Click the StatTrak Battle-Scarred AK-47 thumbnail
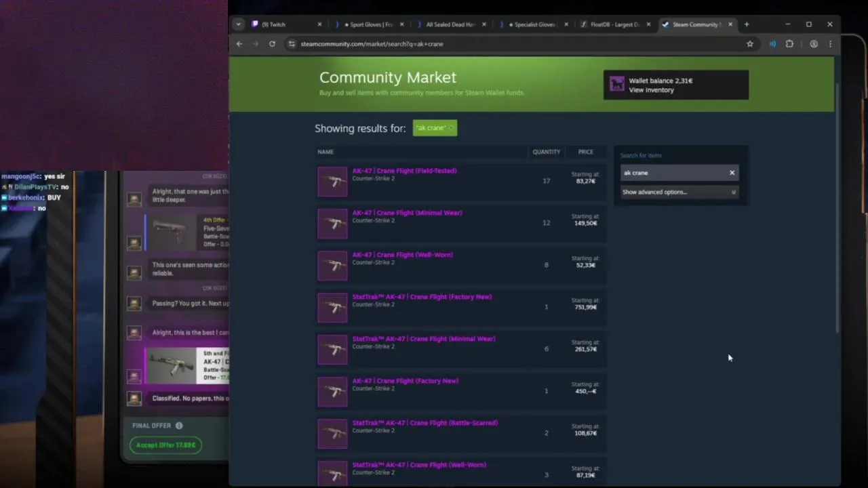Image resolution: width=868 pixels, height=488 pixels. click(x=332, y=434)
